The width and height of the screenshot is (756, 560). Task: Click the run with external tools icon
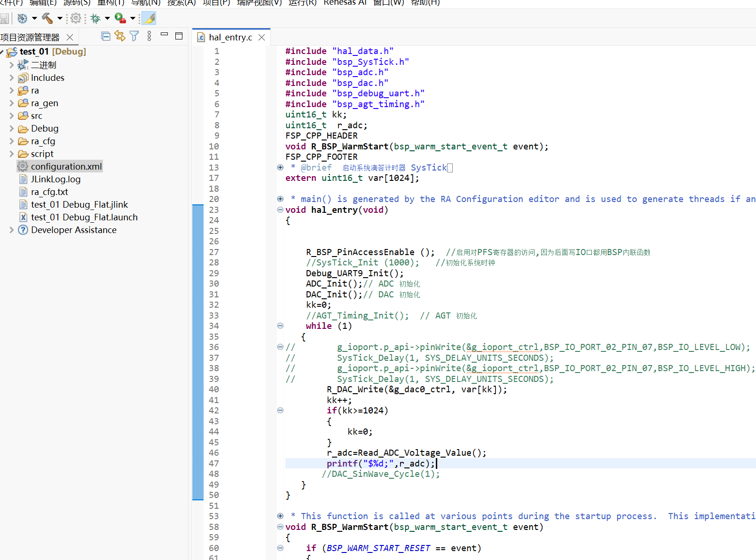coord(120,18)
